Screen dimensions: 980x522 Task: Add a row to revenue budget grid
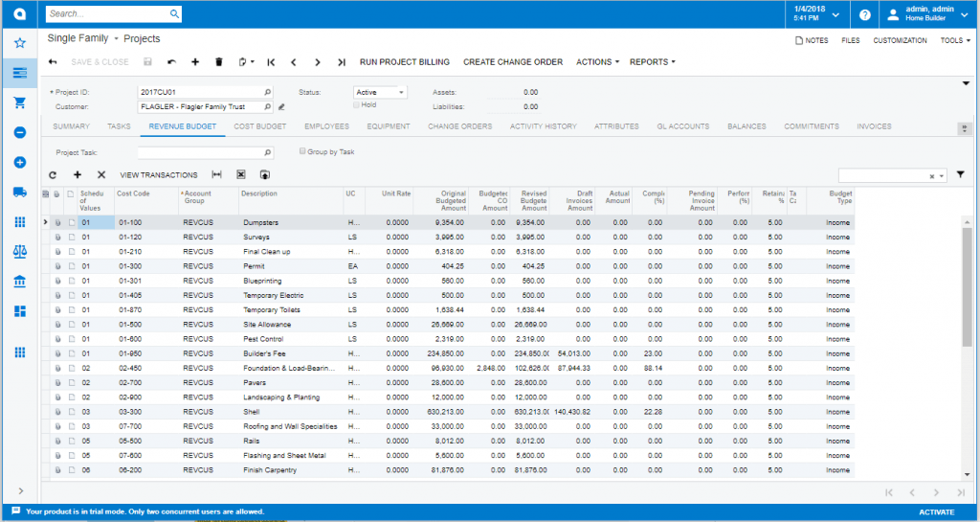[78, 175]
